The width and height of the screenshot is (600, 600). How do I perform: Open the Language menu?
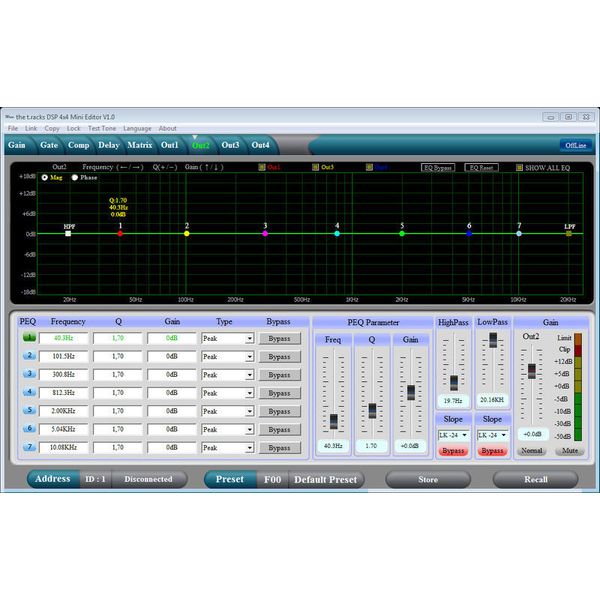[x=137, y=128]
